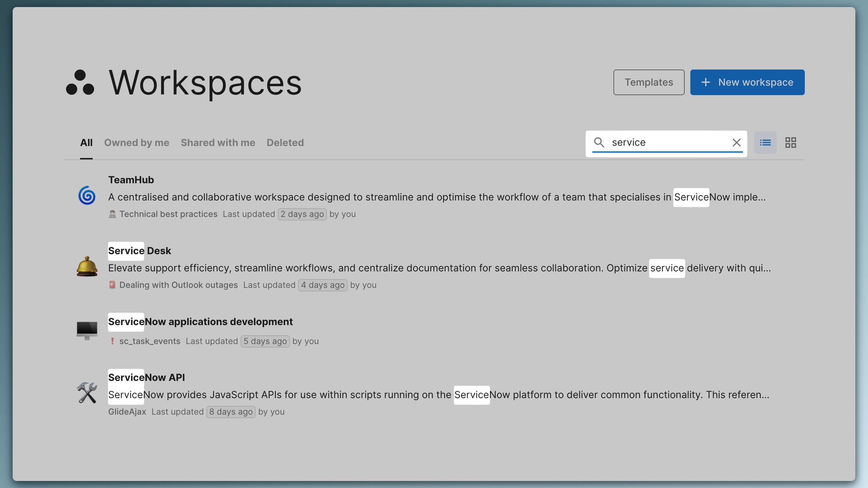Open the TeamHub spiral workspace icon

tap(86, 196)
